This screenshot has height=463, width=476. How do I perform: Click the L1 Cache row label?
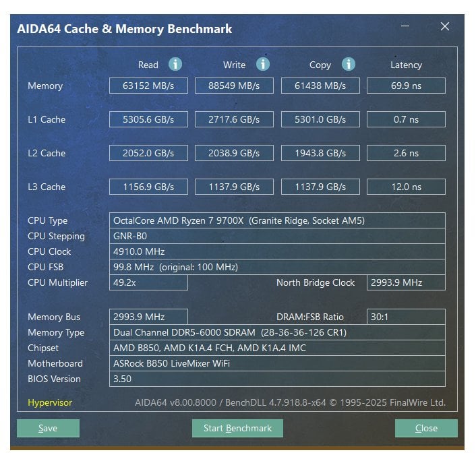pyautogui.click(x=47, y=119)
